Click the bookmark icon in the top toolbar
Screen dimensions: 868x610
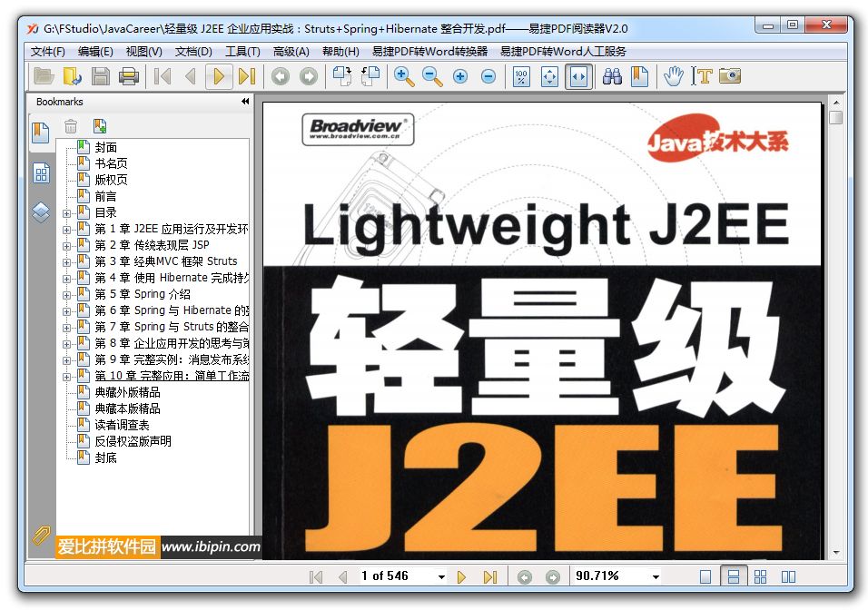pos(640,76)
